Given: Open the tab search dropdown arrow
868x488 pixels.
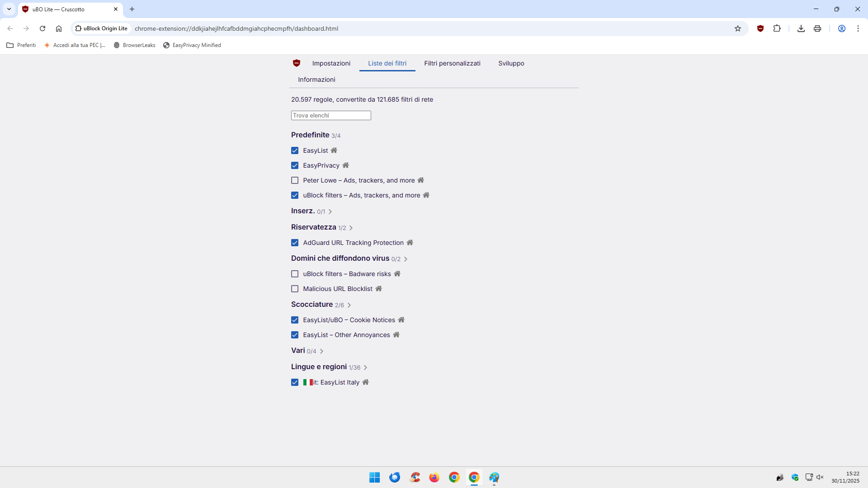Looking at the screenshot, I should click(9, 9).
